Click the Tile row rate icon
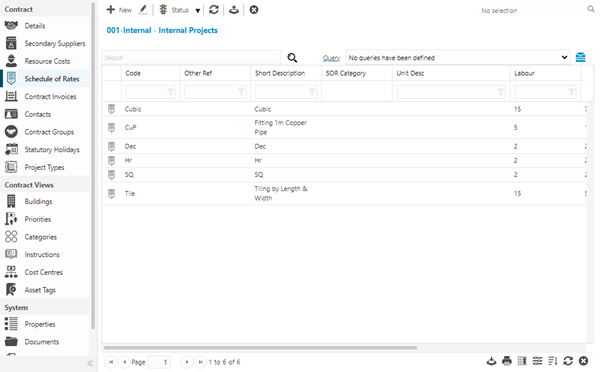The width and height of the screenshot is (600, 372). point(111,194)
